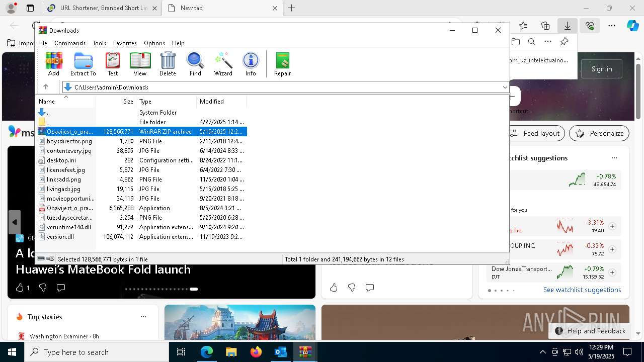Click the Sign in button
The width and height of the screenshot is (644, 362).
(x=602, y=69)
